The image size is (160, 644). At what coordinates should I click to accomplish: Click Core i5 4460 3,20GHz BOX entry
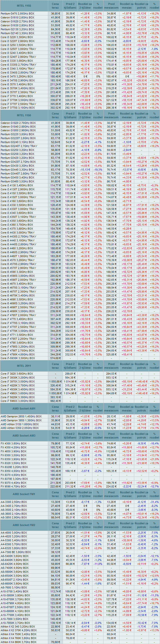click(x=17, y=248)
